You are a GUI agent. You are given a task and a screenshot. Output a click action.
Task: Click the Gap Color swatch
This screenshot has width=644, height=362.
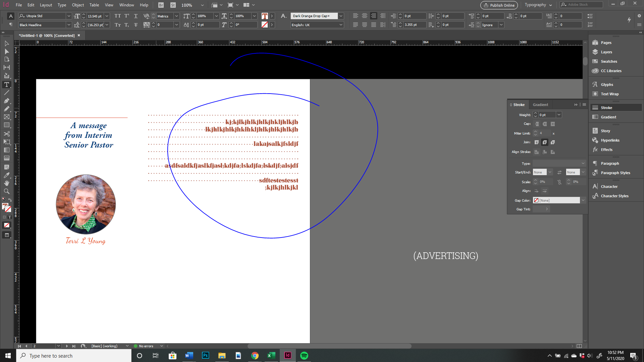(x=537, y=200)
